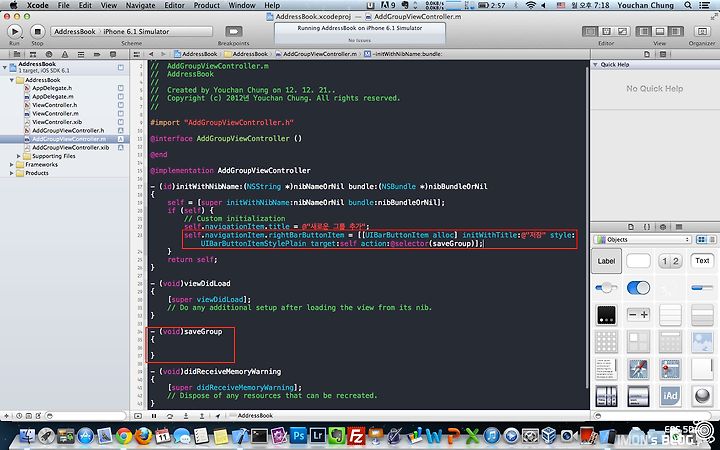Viewport: 720px width, 450px height.
Task: Show the Quick Help inspector
Action: tap(663, 54)
